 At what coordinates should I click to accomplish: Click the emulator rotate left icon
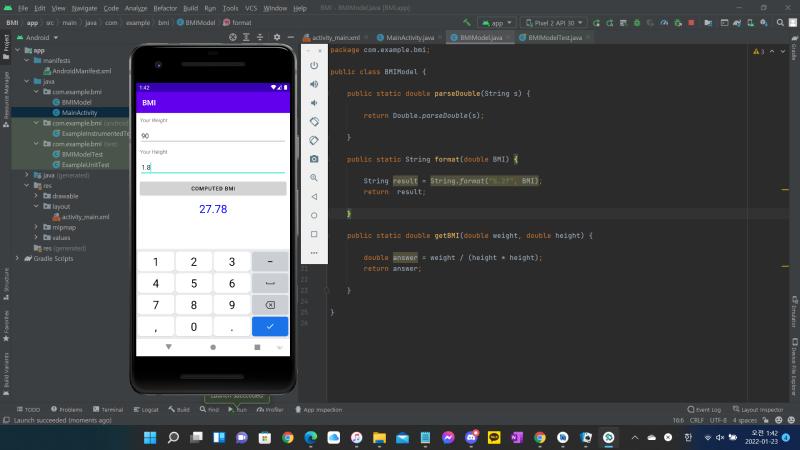tap(314, 121)
